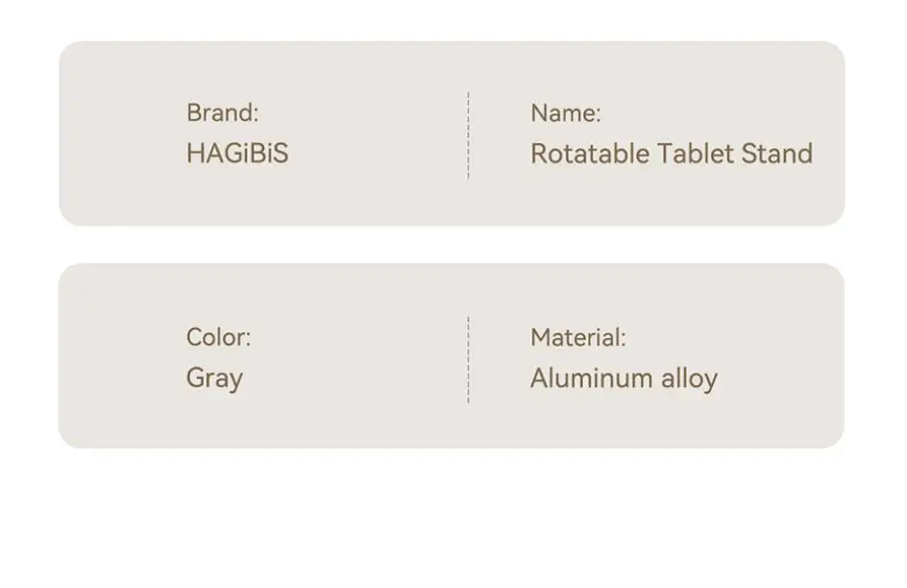907x588 pixels.
Task: Click the "Brand:" label text
Action: click(x=222, y=112)
